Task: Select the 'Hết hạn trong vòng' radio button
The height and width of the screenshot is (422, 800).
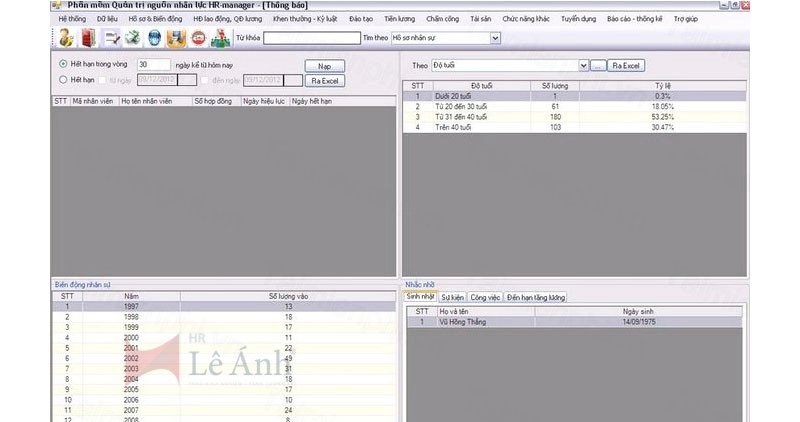Action: point(64,64)
